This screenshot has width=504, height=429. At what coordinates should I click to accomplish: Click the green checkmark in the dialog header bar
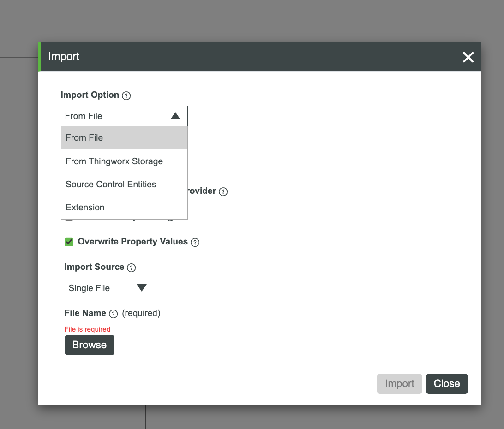click(40, 57)
